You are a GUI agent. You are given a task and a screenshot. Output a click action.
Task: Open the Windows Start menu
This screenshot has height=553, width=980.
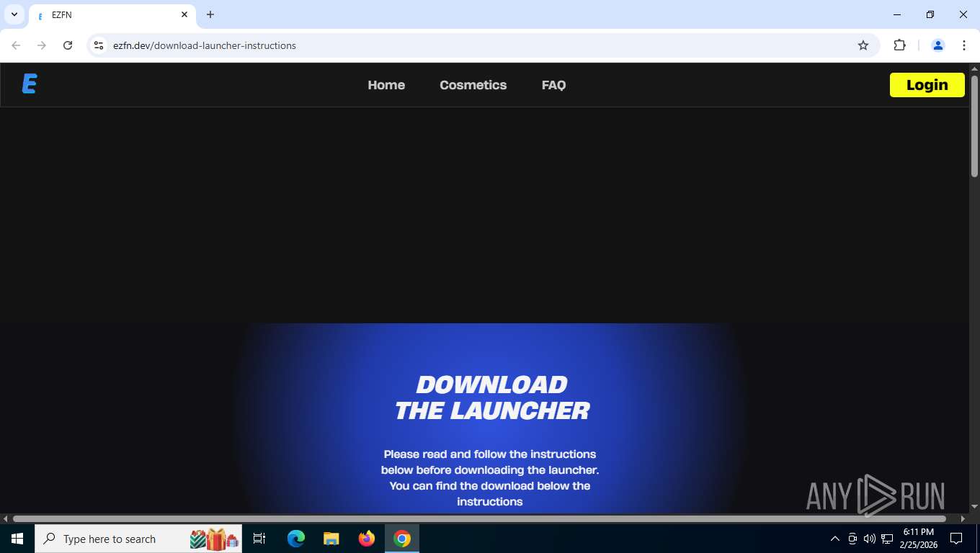[17, 539]
